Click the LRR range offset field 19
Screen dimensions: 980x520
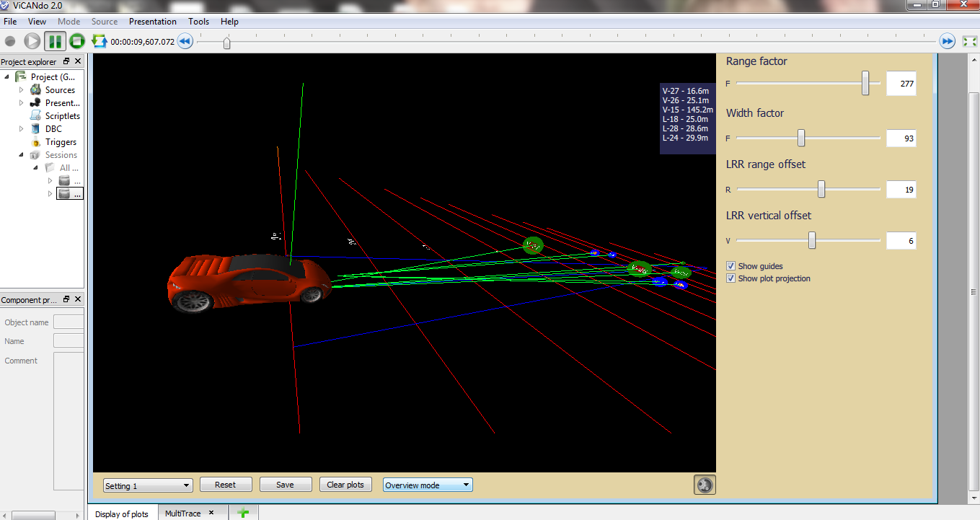click(901, 190)
